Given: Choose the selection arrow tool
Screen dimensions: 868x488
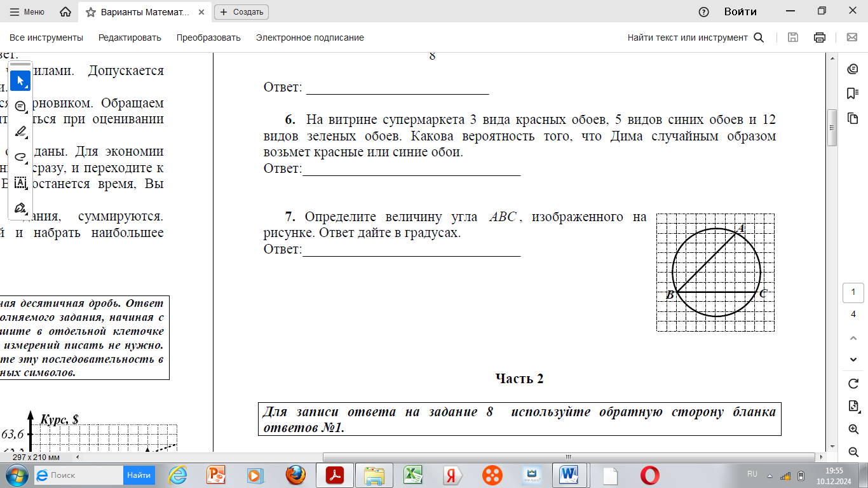Looking at the screenshot, I should pos(20,81).
